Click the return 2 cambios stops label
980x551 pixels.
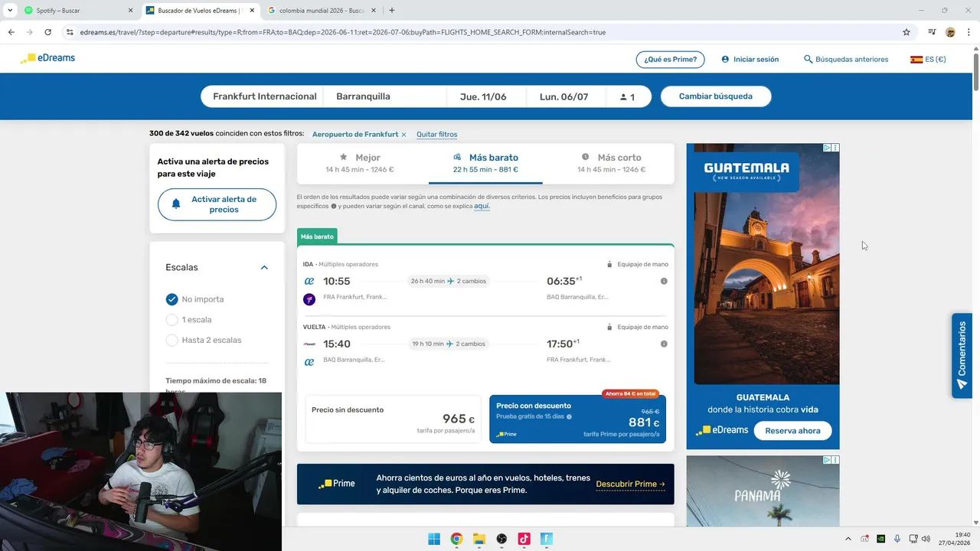[470, 344]
